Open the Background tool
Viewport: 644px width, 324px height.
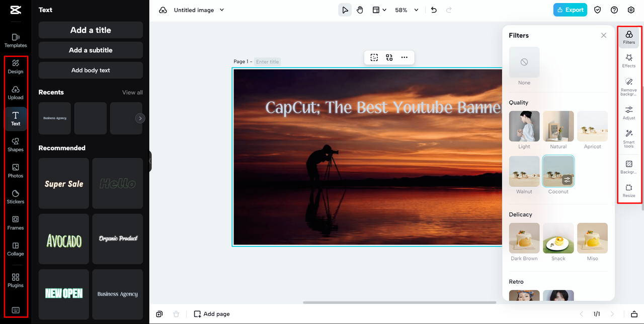(629, 167)
